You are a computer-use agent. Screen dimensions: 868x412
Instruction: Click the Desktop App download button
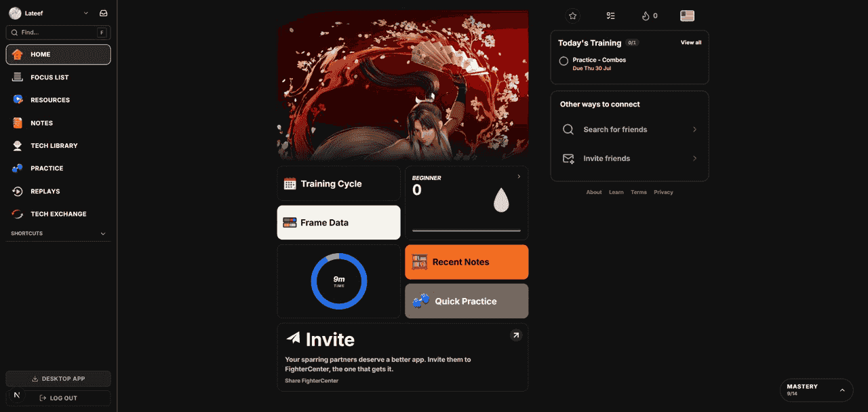tap(58, 379)
